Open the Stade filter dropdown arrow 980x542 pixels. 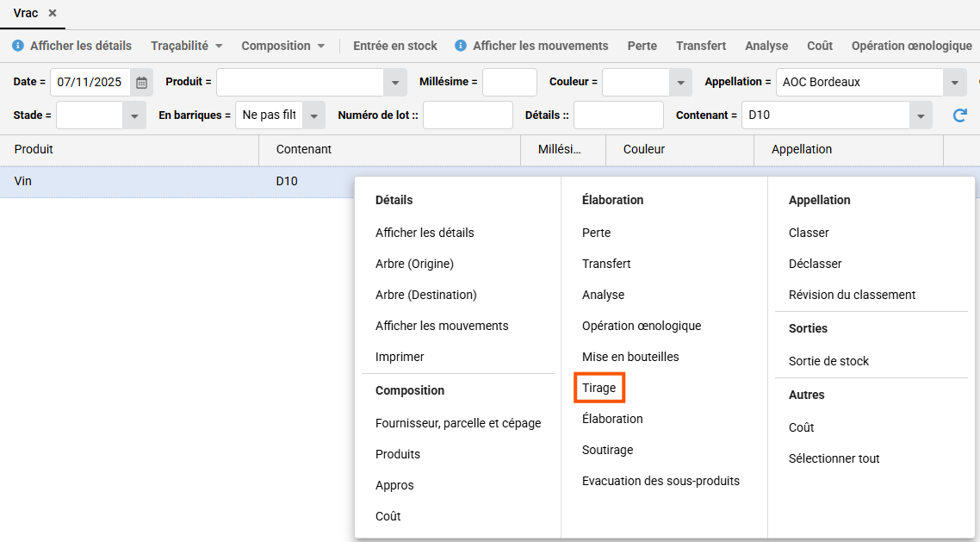coord(134,115)
